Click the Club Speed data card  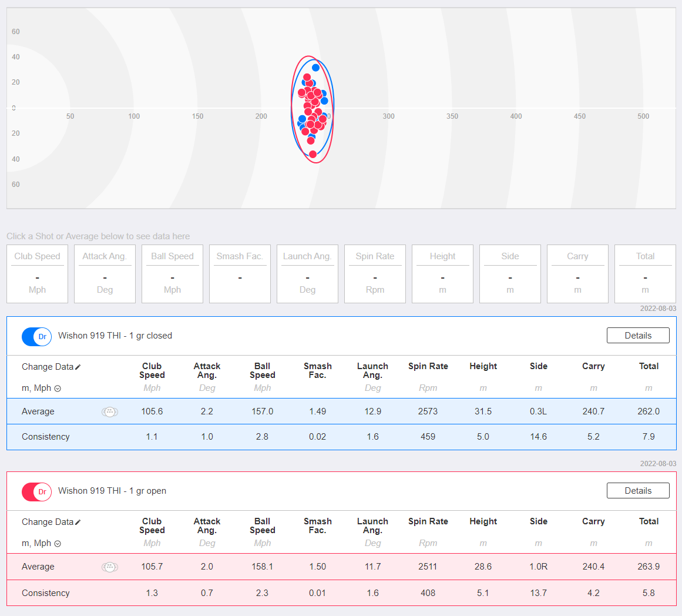pos(38,274)
